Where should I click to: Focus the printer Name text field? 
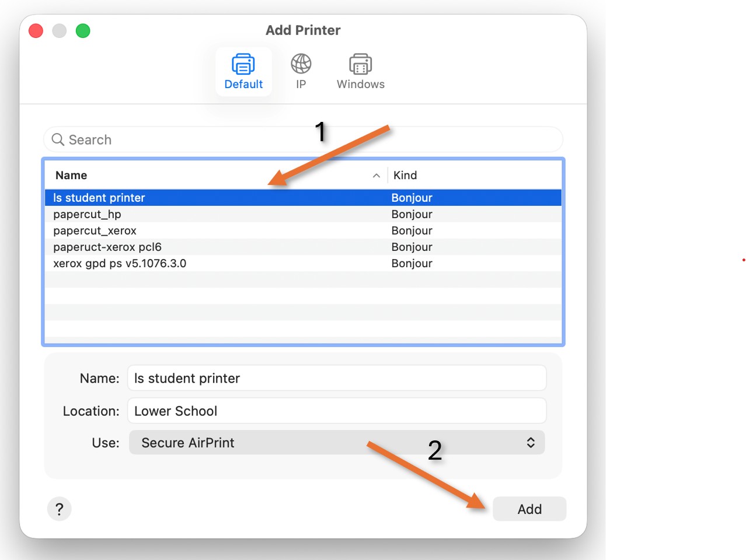337,378
